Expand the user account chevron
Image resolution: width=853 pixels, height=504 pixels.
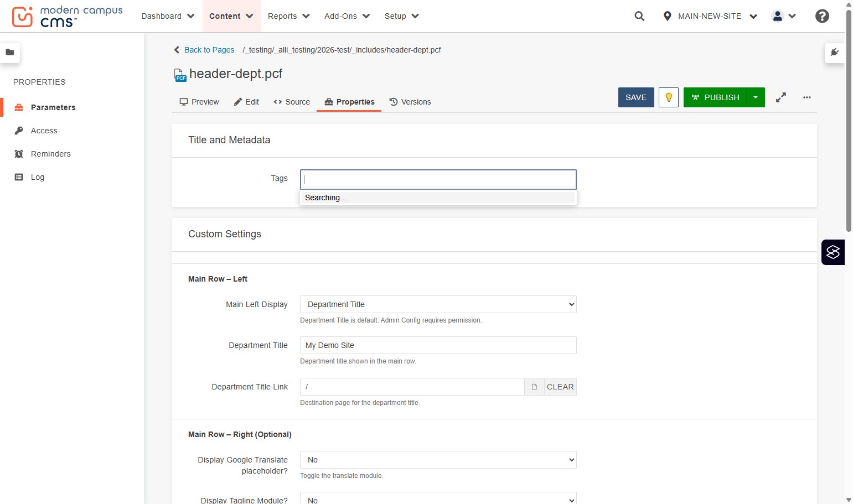coord(792,16)
